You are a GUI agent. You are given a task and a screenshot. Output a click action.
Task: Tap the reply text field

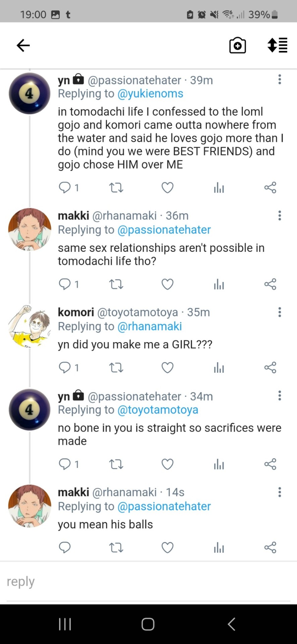[147, 582]
